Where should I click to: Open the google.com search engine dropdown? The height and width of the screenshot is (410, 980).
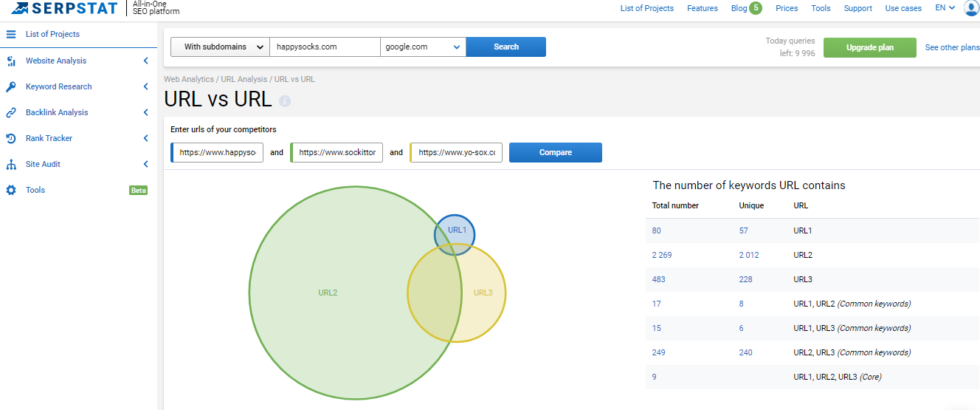423,47
